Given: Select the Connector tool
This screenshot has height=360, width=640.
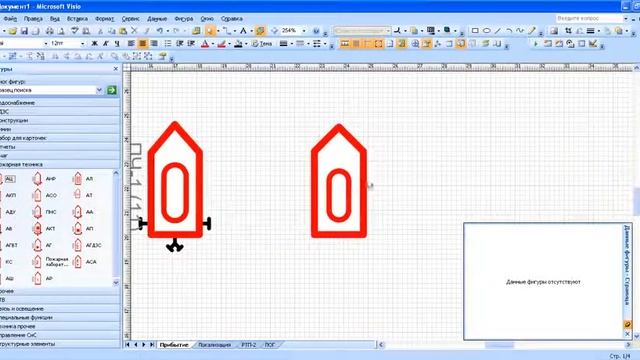Looking at the screenshot, I should click(227, 31).
